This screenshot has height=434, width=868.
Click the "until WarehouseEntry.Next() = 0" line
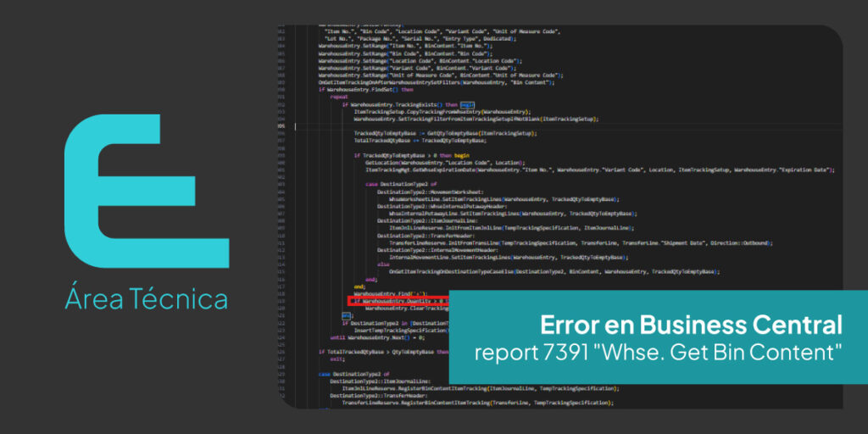click(x=377, y=337)
